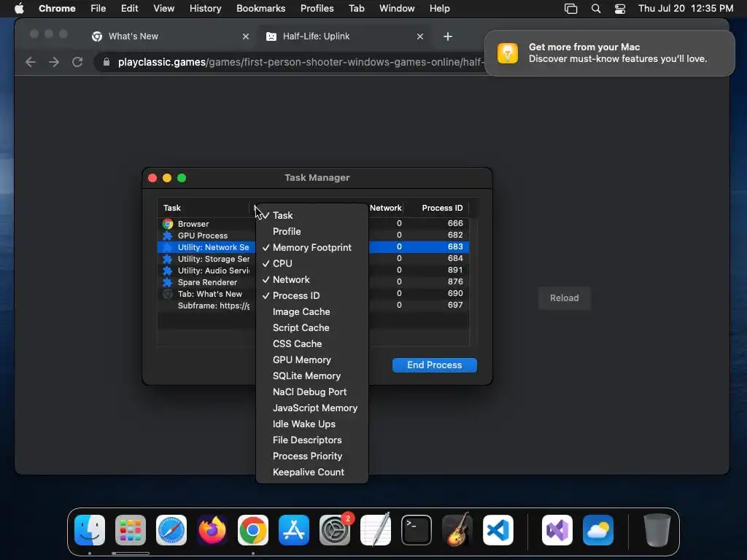747x560 pixels.
Task: Open the Bookmarks menu
Action: click(x=260, y=8)
